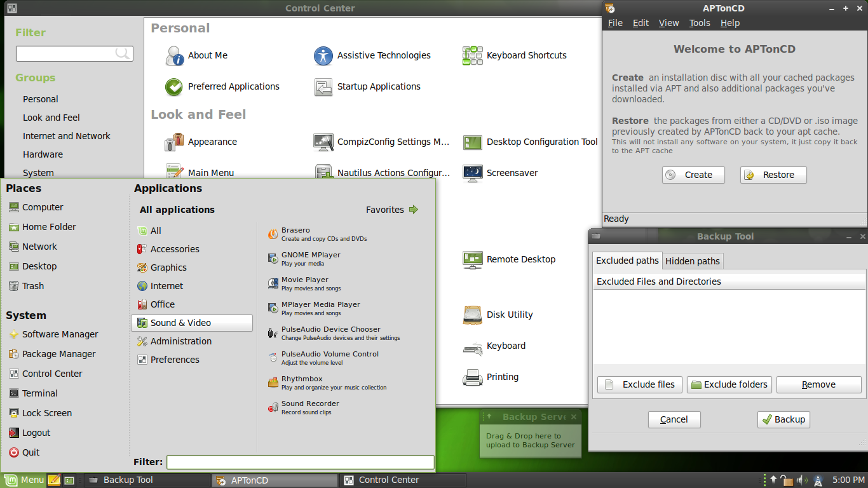Click Exclude folders button
The height and width of the screenshot is (488, 868).
[x=729, y=384]
